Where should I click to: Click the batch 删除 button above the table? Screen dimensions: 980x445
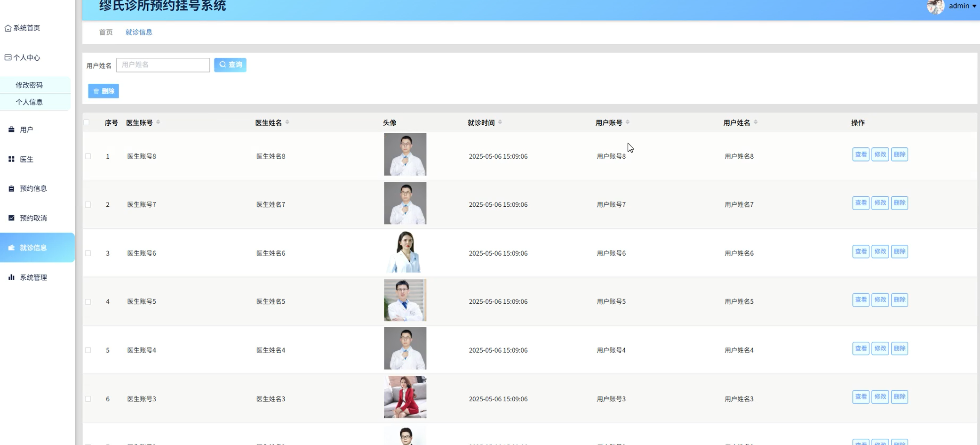[x=104, y=91]
